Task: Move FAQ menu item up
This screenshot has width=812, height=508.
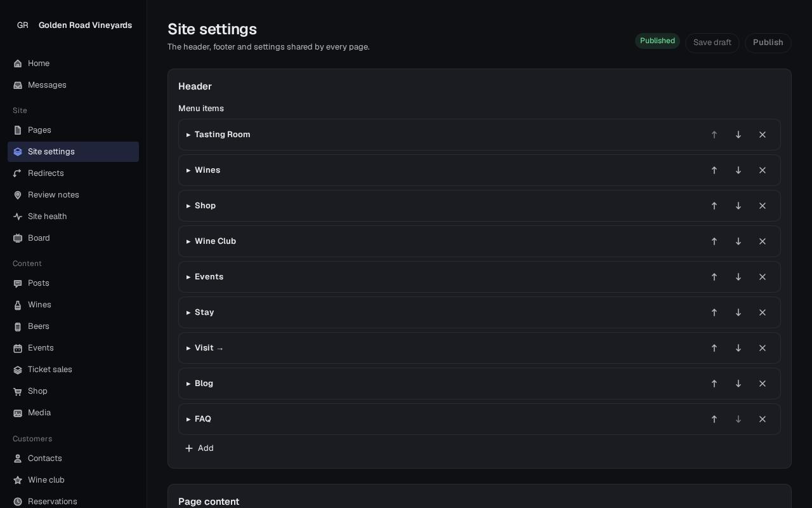Action: 714,419
